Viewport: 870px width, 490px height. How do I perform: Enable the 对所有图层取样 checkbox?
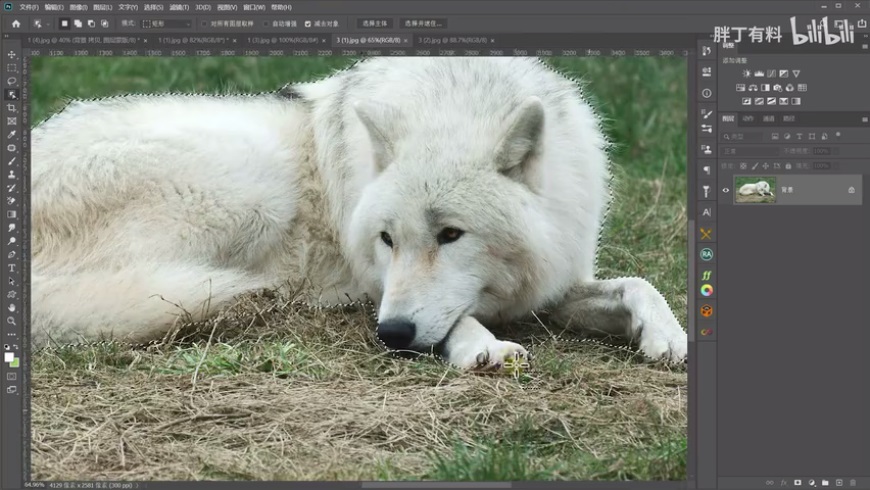[x=204, y=23]
